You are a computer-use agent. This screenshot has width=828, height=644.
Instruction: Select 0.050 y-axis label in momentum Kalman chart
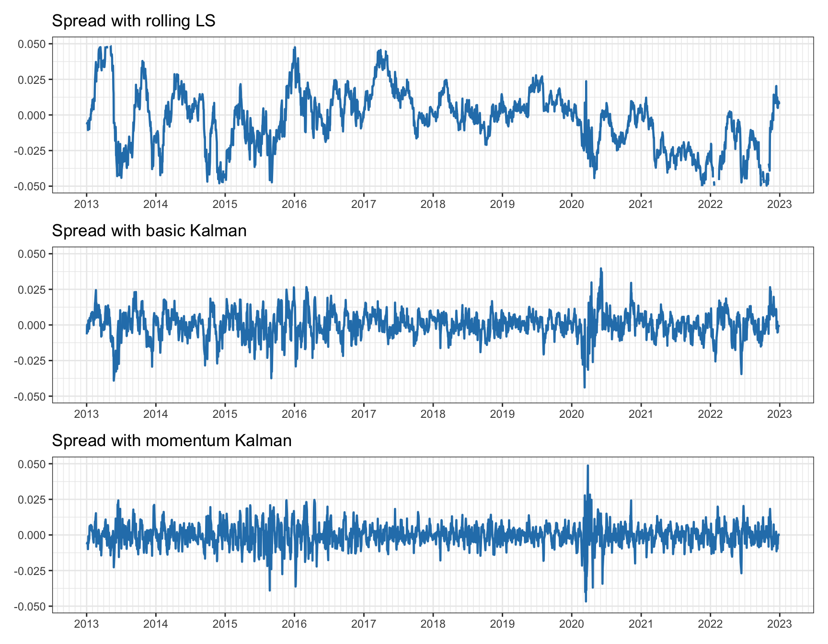(32, 464)
